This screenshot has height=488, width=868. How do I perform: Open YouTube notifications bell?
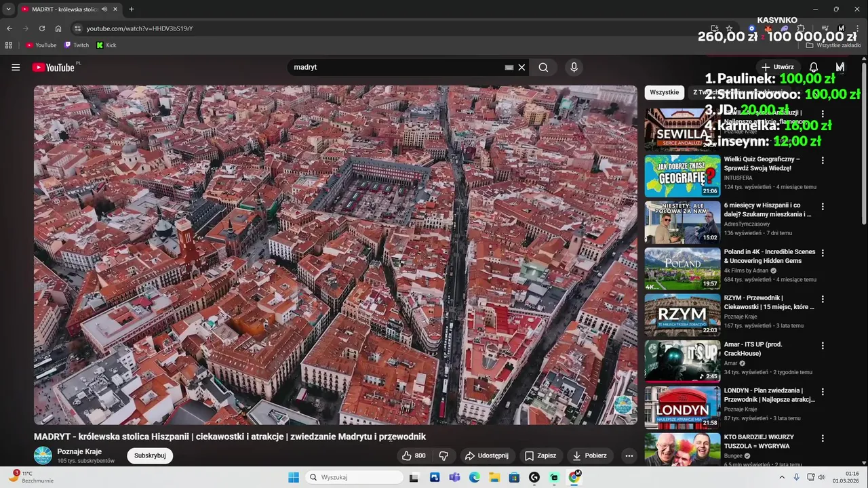814,67
